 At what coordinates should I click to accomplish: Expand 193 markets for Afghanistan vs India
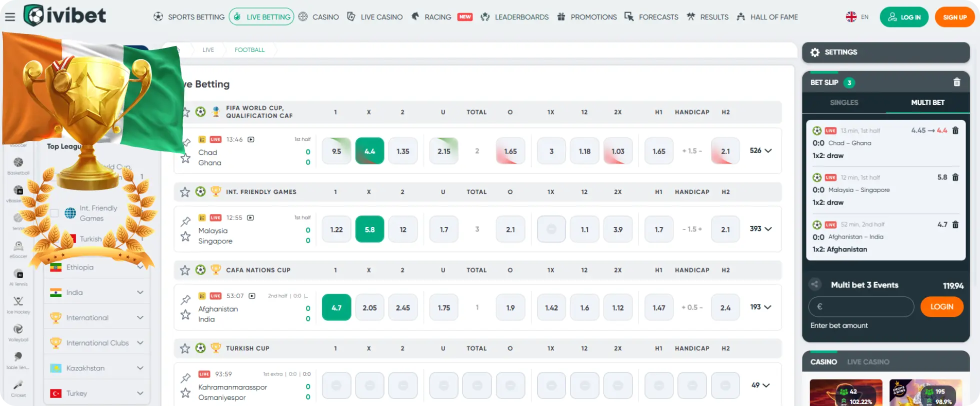tap(760, 307)
